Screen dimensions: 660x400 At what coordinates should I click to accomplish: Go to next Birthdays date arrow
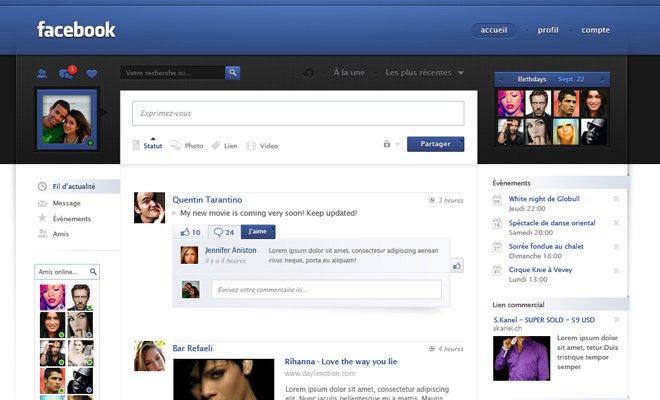[x=602, y=80]
